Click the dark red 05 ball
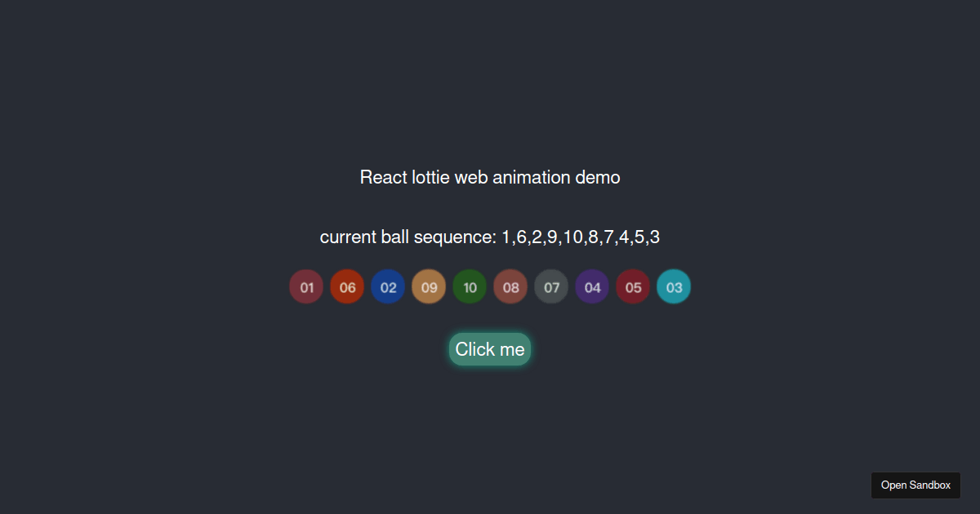This screenshot has height=514, width=980. [633, 286]
